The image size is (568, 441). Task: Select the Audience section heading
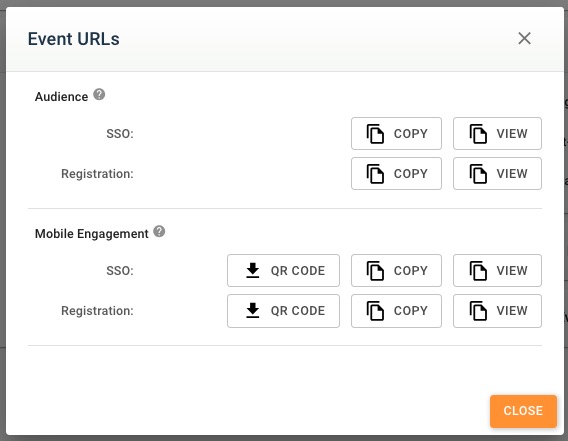[61, 97]
